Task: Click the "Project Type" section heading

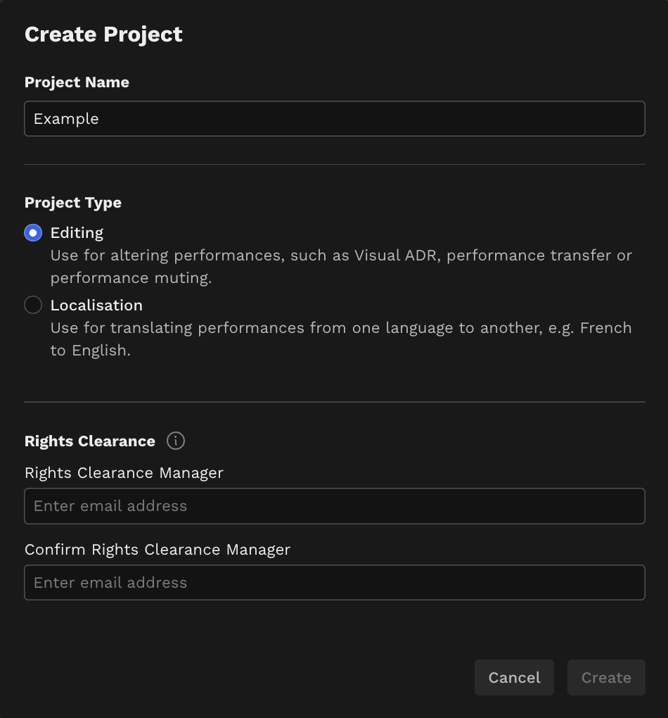Action: pyautogui.click(x=73, y=203)
